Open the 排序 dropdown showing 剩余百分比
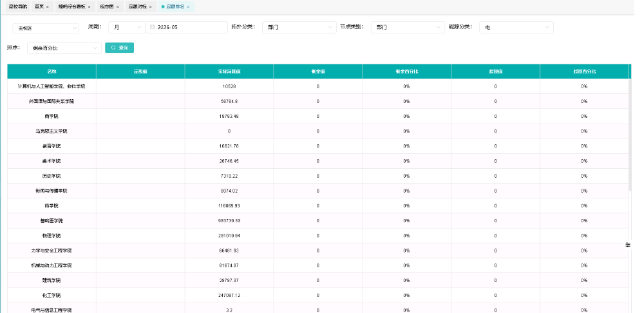644x313 pixels. click(x=64, y=48)
